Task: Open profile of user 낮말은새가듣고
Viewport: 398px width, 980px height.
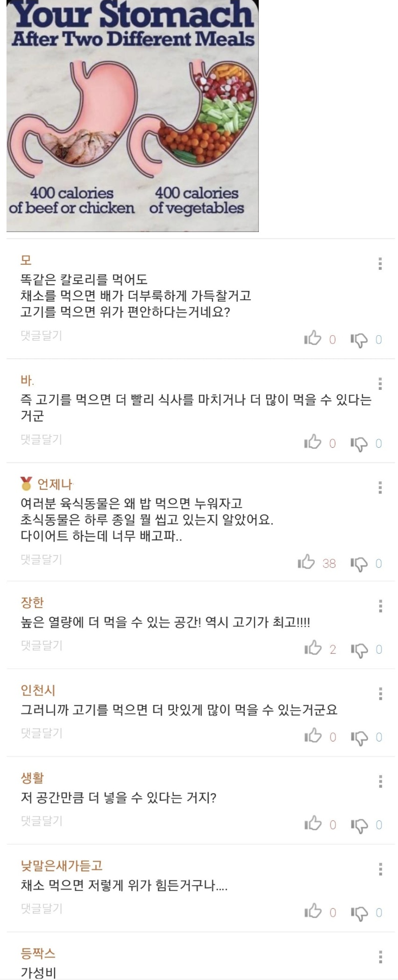Action: tap(62, 866)
